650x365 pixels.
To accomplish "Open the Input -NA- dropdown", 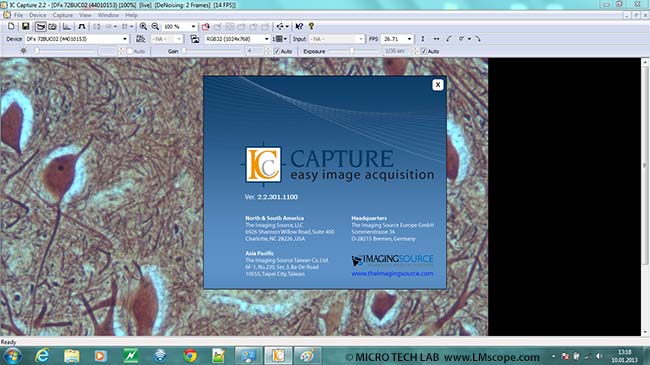I will point(336,39).
